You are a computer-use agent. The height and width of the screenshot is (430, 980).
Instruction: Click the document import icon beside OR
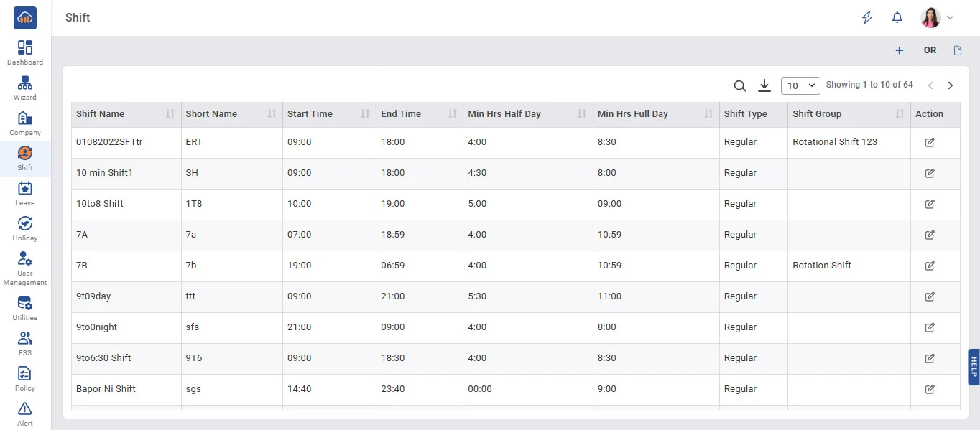click(957, 50)
